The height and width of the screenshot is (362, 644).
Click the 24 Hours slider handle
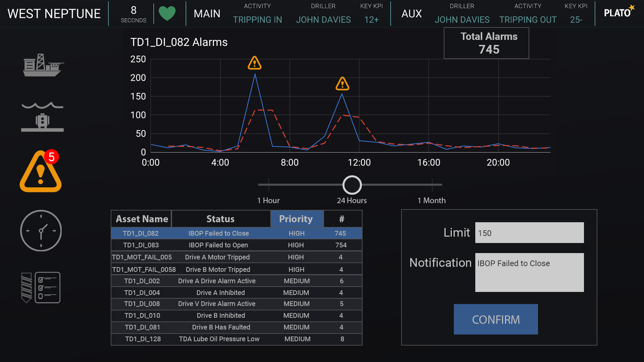tap(352, 185)
